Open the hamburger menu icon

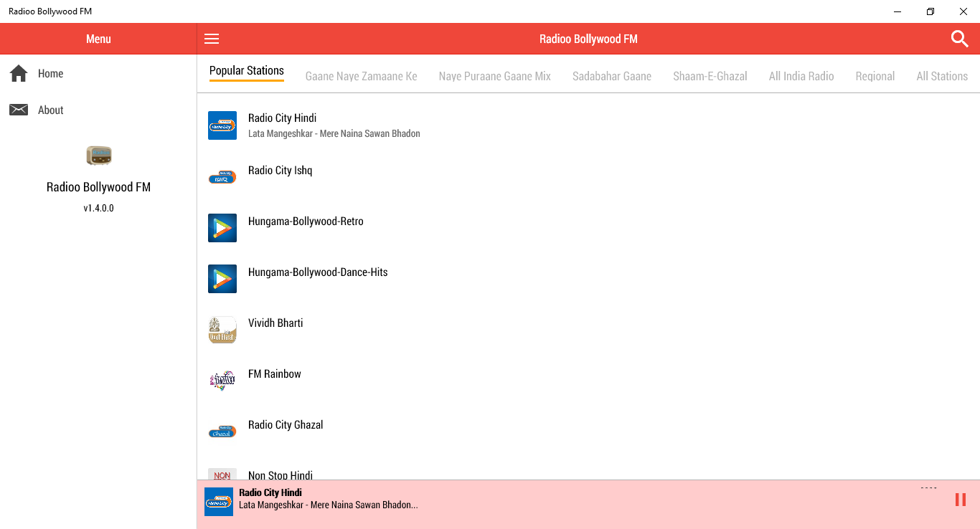coord(212,39)
